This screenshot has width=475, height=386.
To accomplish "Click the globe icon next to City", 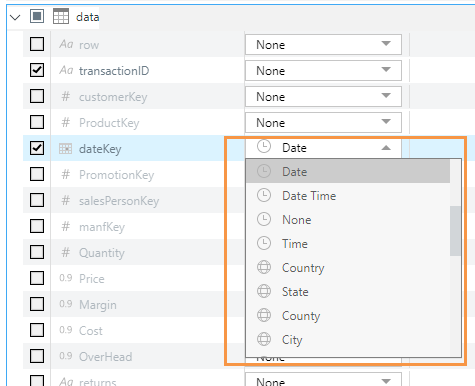I will [264, 339].
